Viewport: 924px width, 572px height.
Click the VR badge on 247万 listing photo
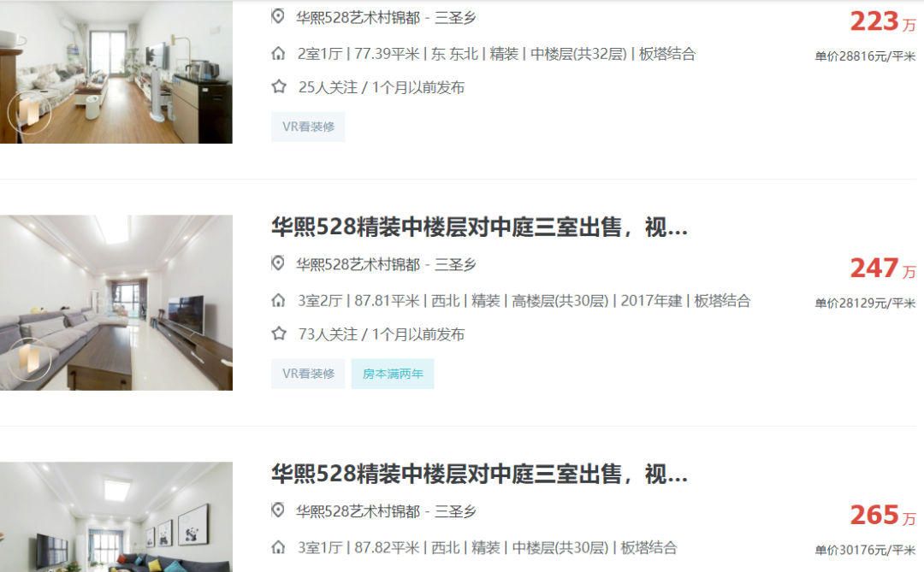click(x=29, y=359)
